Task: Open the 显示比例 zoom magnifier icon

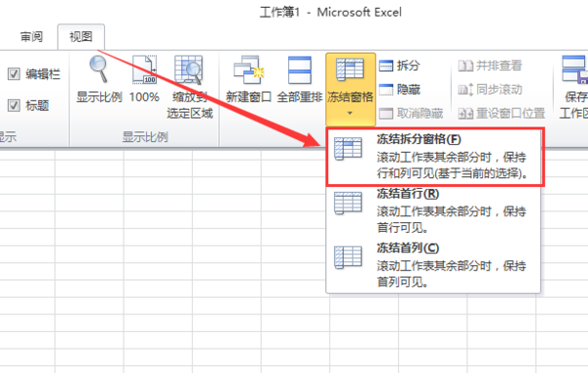Action: click(x=99, y=70)
